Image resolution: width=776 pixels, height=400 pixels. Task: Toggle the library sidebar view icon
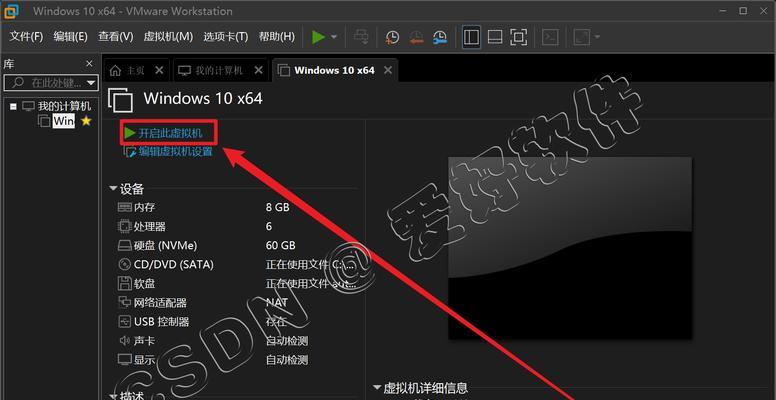[x=471, y=37]
